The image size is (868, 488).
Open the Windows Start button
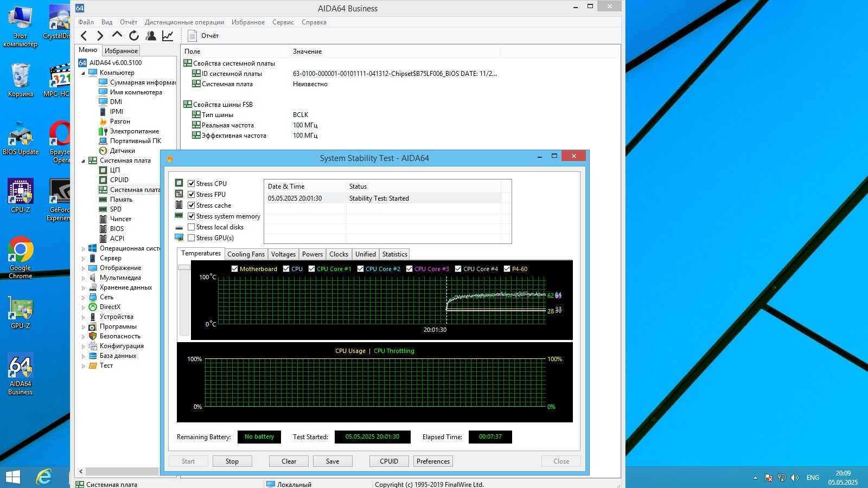tap(12, 477)
